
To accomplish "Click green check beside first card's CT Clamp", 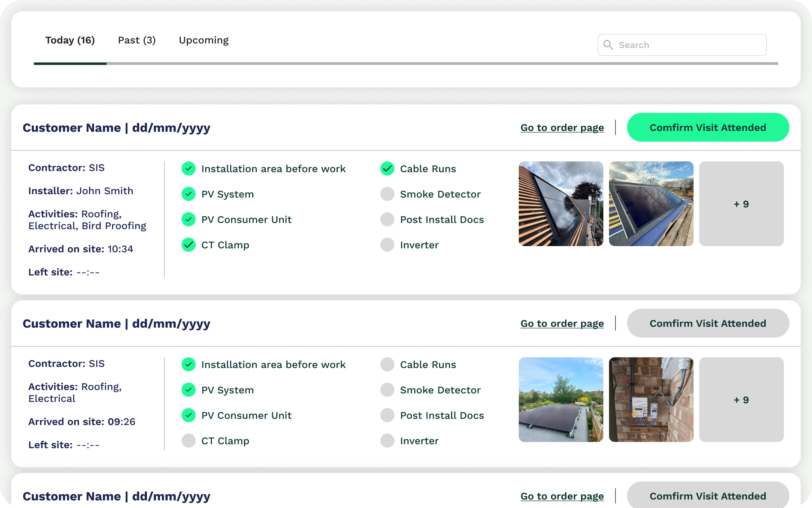I will click(x=188, y=245).
